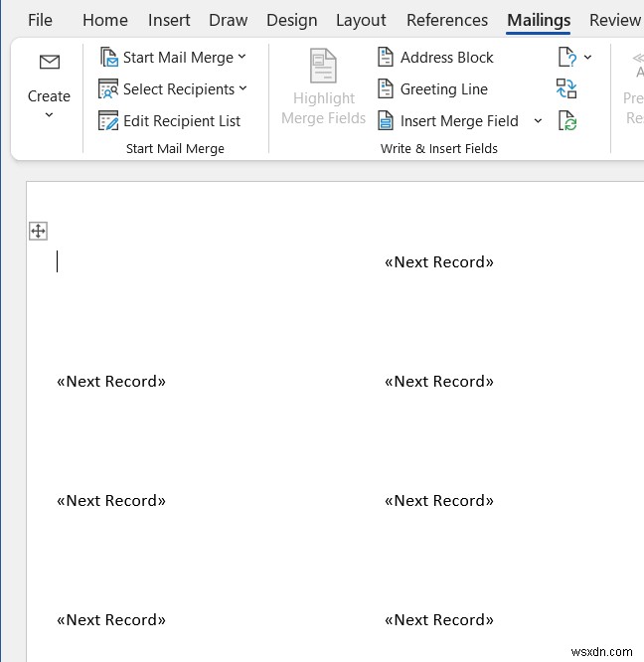
Task: Click Next Record in second row right label
Action: [439, 382]
